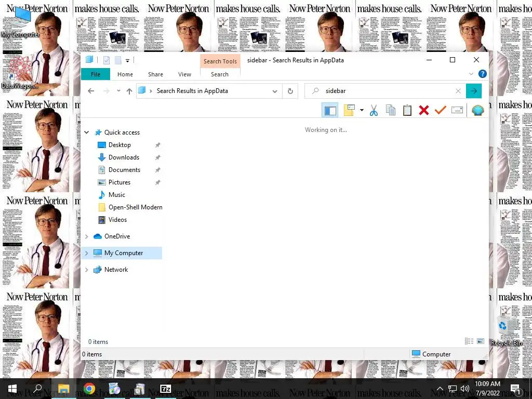Click the Properties icon in quick access toolbar
This screenshot has width=532, height=399.
click(106, 60)
